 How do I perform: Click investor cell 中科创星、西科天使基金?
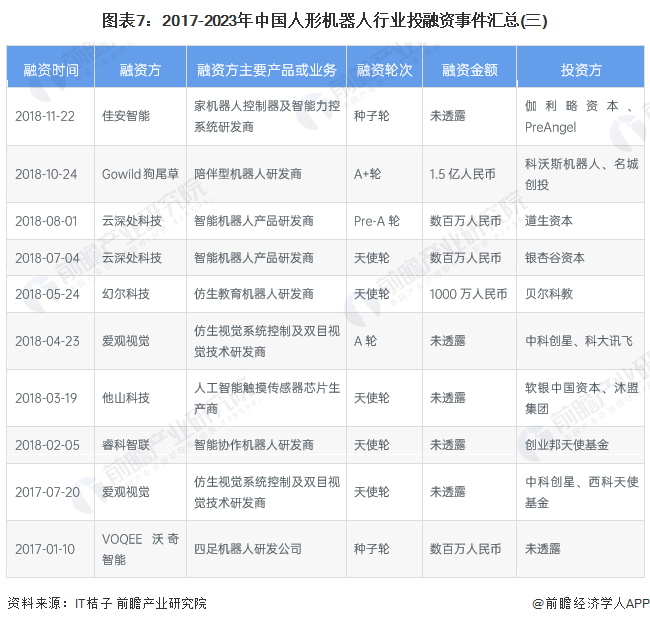(581, 492)
